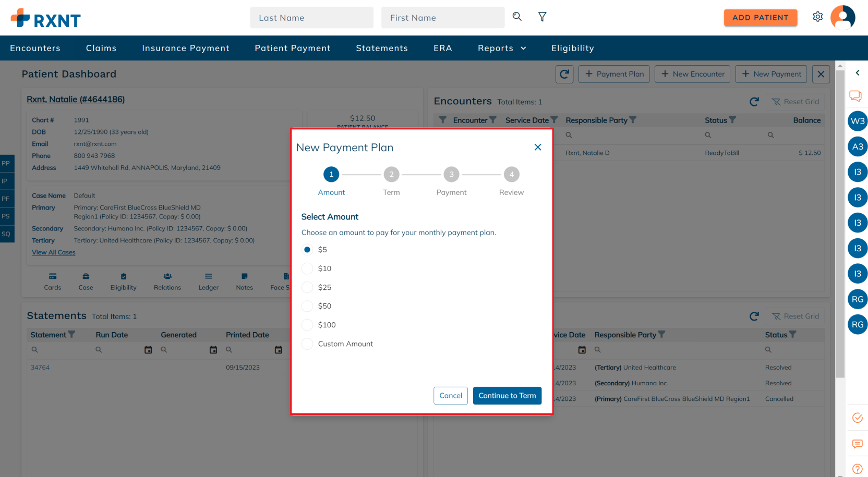Go to Insurance Payment menu

[186, 48]
